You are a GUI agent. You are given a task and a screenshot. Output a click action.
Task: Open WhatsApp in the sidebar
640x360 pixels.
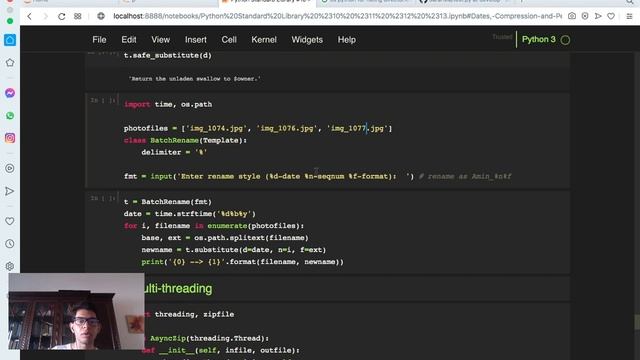click(10, 116)
